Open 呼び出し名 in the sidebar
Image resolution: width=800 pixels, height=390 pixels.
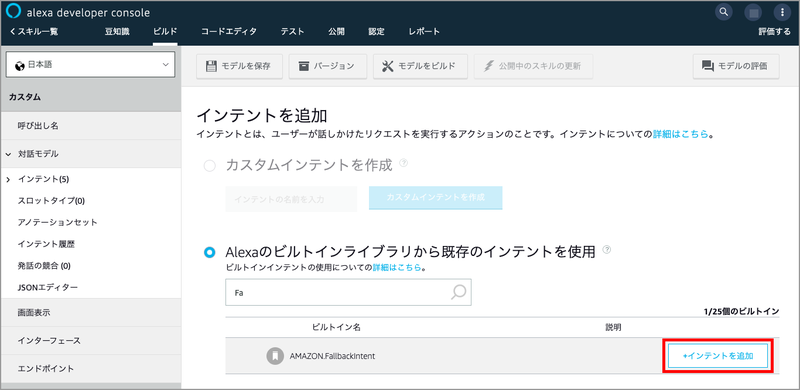90,126
